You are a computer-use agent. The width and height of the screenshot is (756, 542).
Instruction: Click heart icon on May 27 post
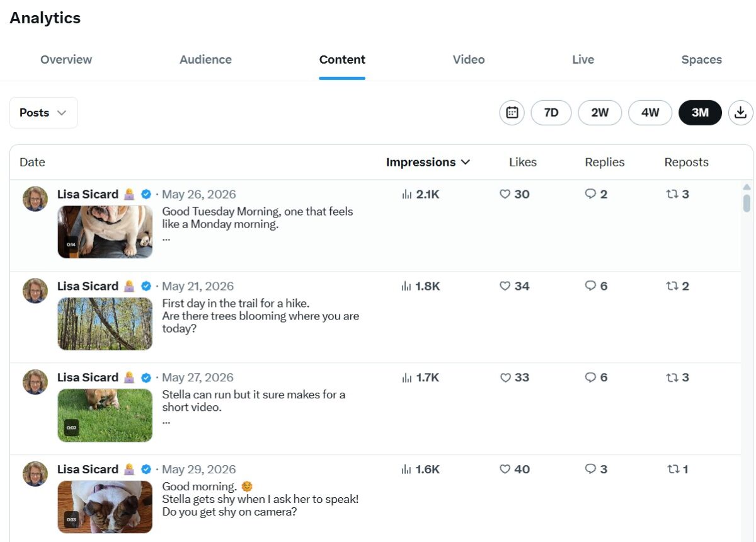pos(505,378)
